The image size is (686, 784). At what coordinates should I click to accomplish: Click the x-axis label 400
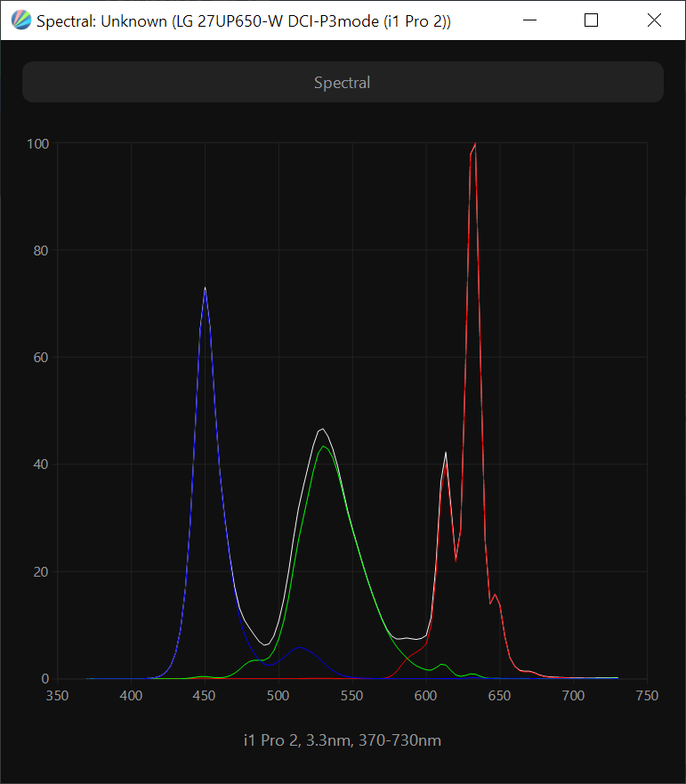tap(131, 696)
